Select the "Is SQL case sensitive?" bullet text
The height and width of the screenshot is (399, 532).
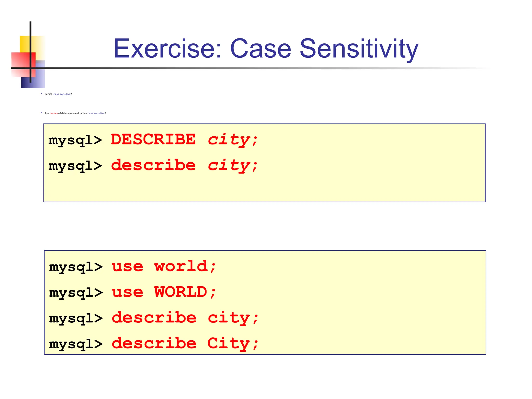(x=58, y=94)
